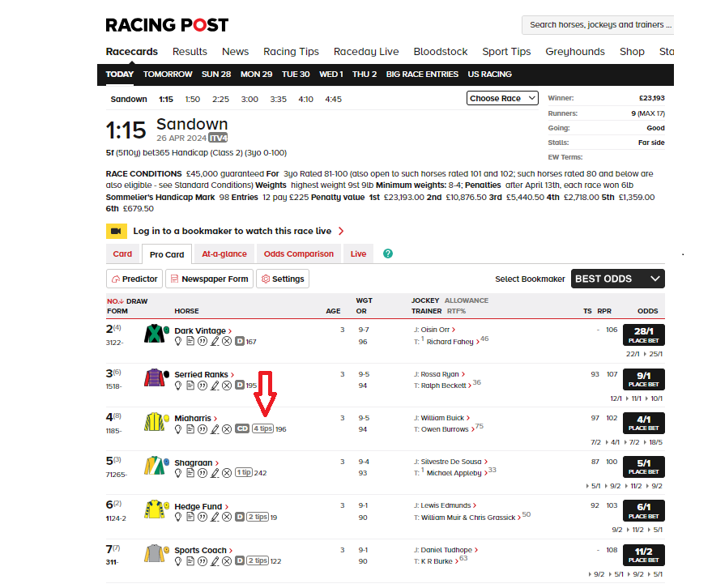The height and width of the screenshot is (588, 712).
Task: Open the Racing Tips menu item
Action: (291, 52)
